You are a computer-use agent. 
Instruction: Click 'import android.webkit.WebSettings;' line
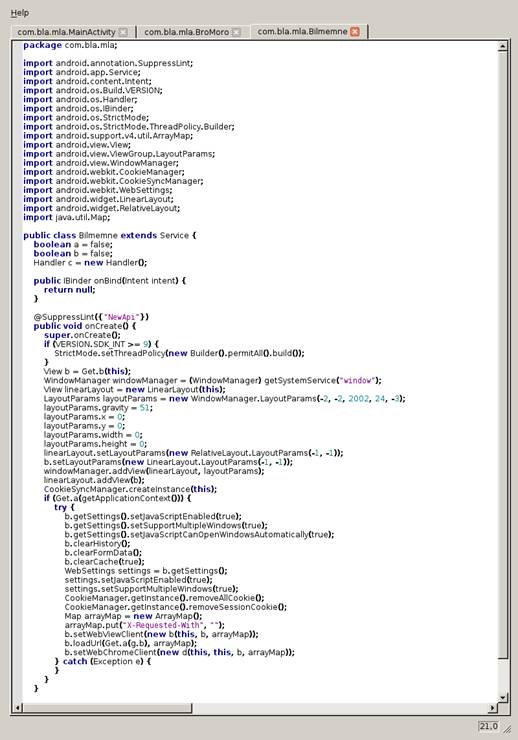[98, 190]
